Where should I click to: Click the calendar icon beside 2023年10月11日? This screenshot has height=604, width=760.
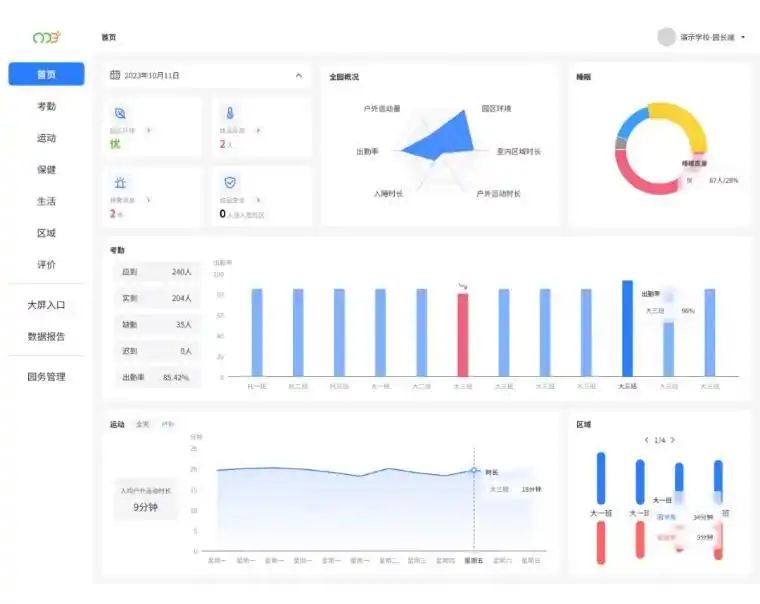115,75
